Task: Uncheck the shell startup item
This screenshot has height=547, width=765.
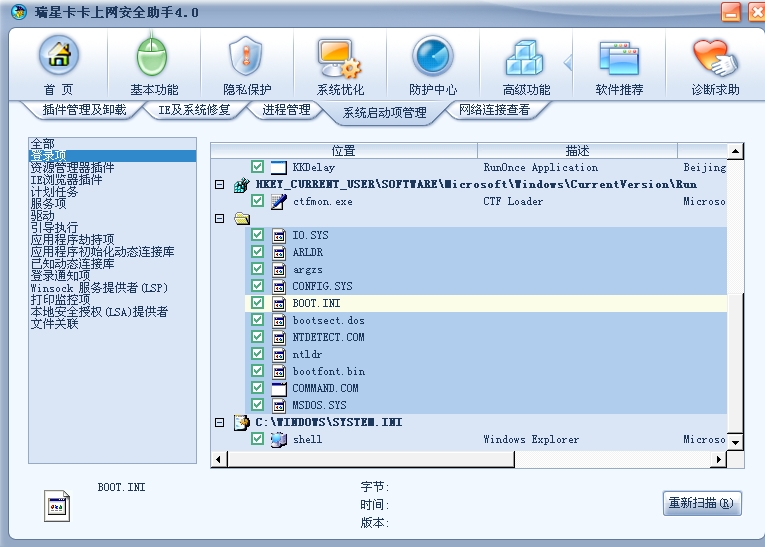Action: point(257,439)
